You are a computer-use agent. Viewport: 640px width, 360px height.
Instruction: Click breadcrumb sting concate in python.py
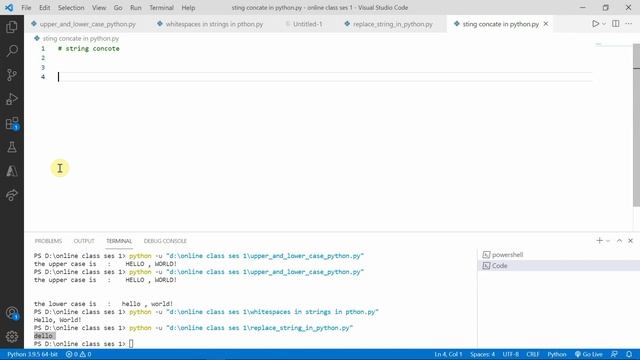(80, 38)
